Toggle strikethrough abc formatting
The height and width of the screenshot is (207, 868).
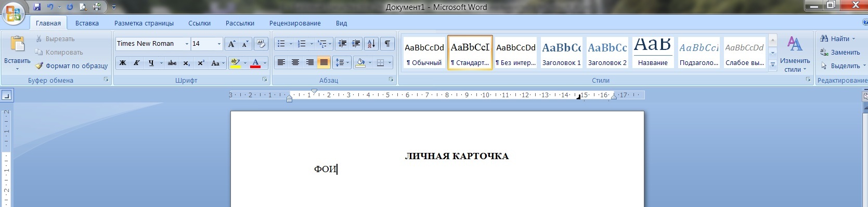(x=172, y=63)
